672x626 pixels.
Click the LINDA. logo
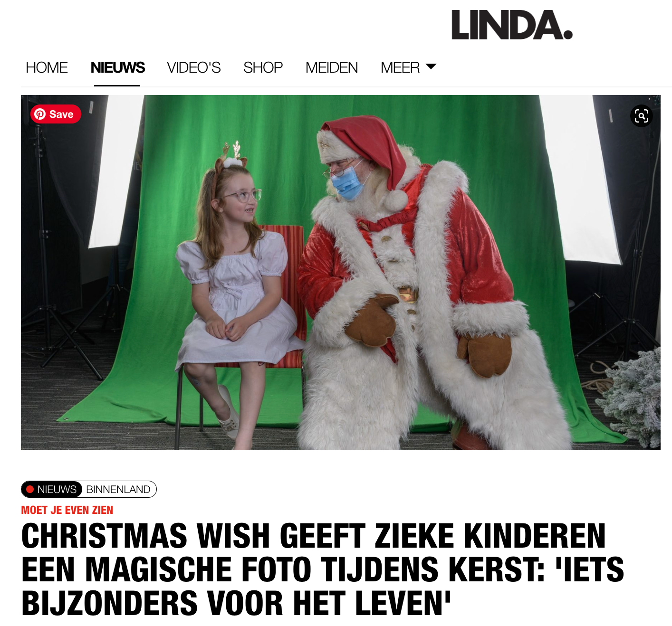512,25
